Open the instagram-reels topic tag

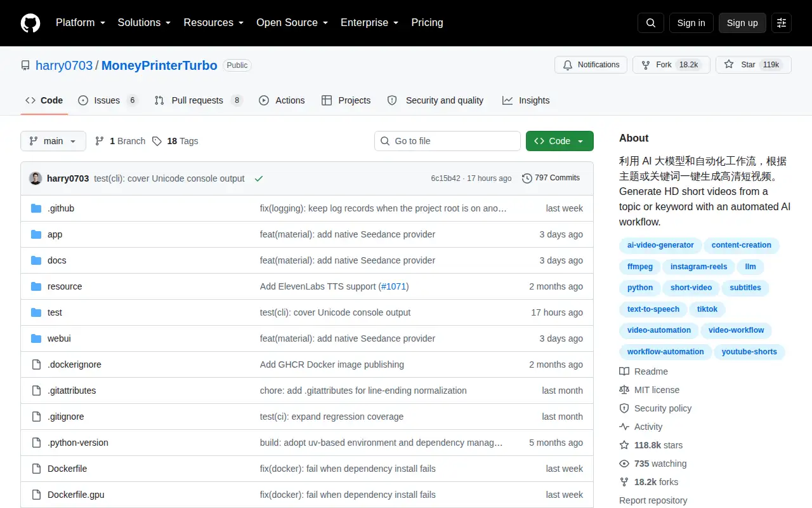pyautogui.click(x=699, y=267)
